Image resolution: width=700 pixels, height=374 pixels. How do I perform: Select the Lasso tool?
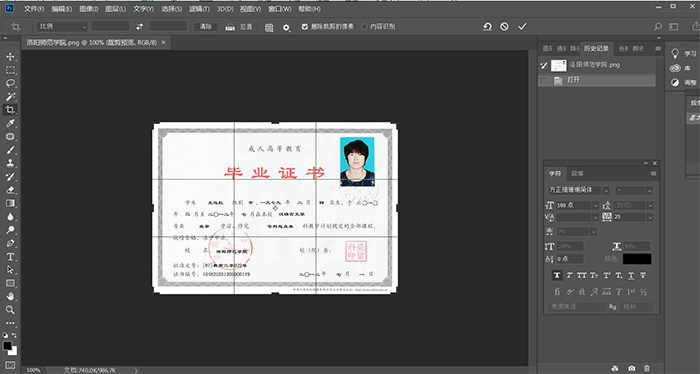click(x=10, y=83)
